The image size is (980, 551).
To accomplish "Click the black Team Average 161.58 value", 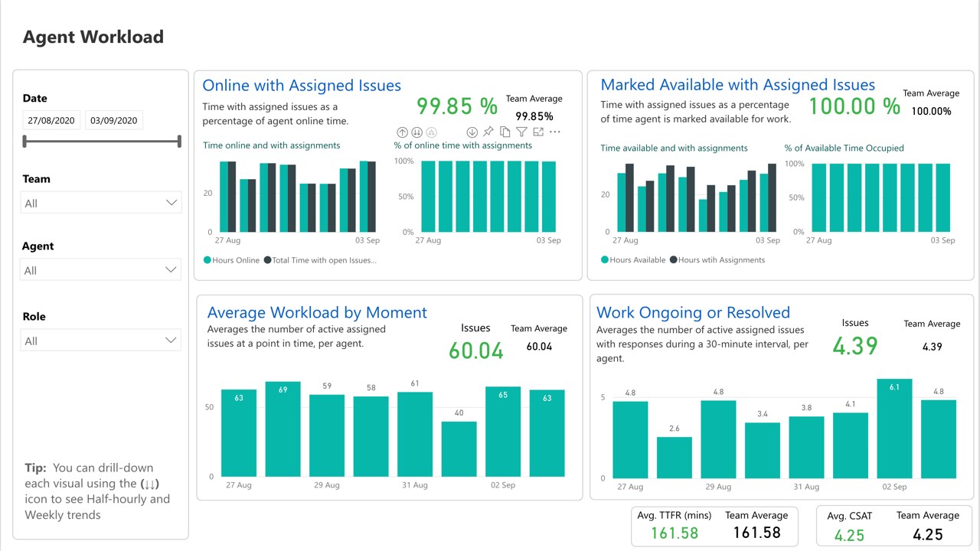I will (756, 533).
